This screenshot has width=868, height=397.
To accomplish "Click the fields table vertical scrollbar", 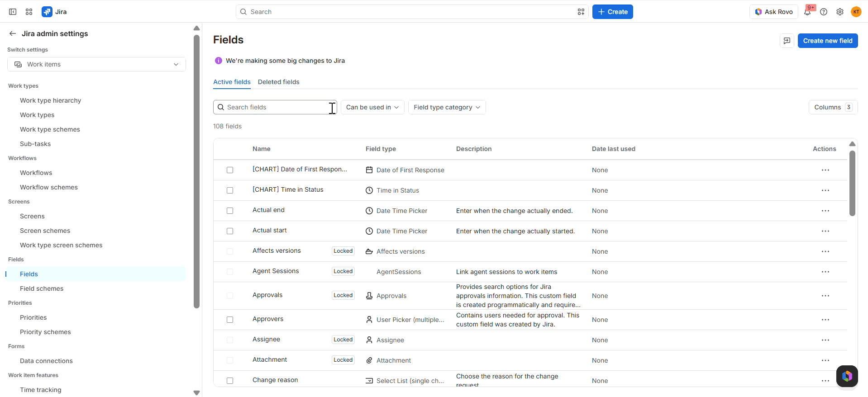I will pos(852,183).
